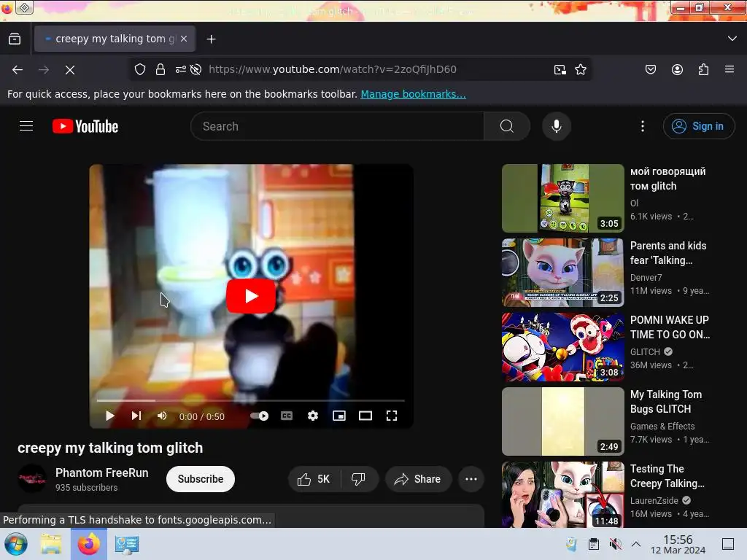Dislike this video
Image resolution: width=747 pixels, height=560 pixels.
click(359, 479)
